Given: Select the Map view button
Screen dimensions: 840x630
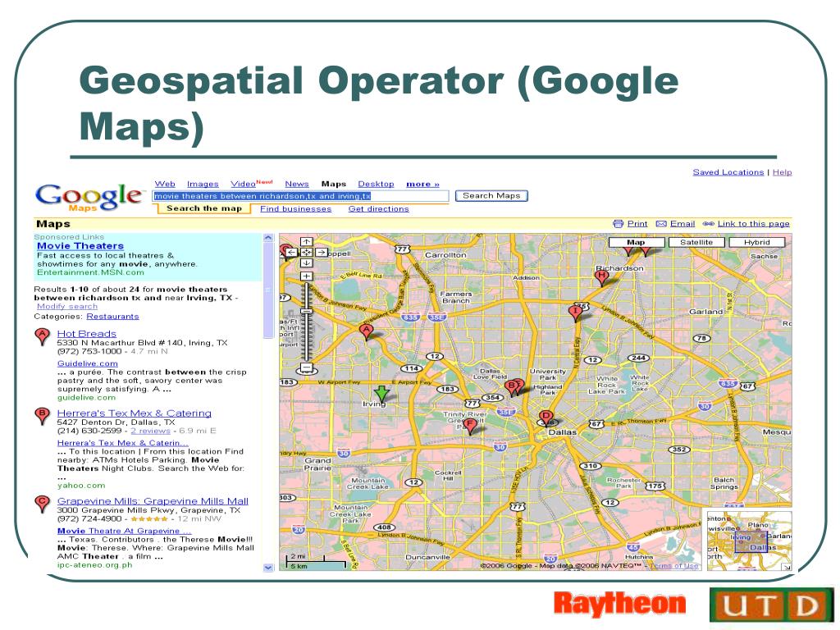Looking at the screenshot, I should point(636,242).
